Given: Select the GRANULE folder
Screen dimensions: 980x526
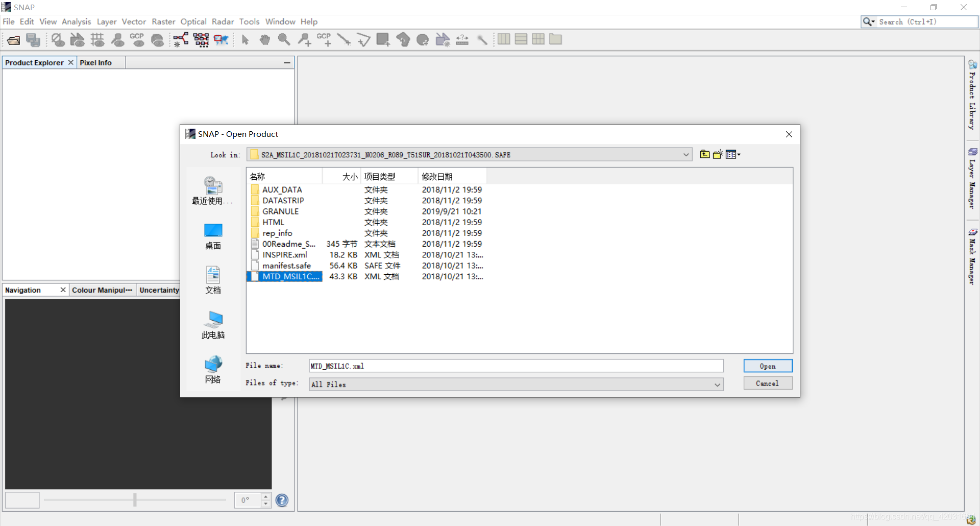Looking at the screenshot, I should click(280, 211).
